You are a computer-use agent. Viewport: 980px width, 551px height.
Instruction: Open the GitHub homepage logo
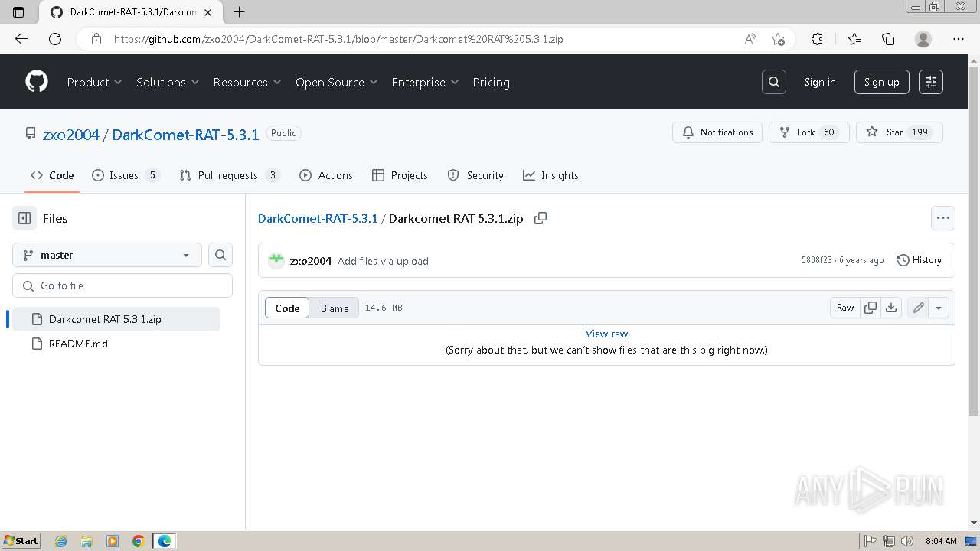(x=37, y=82)
